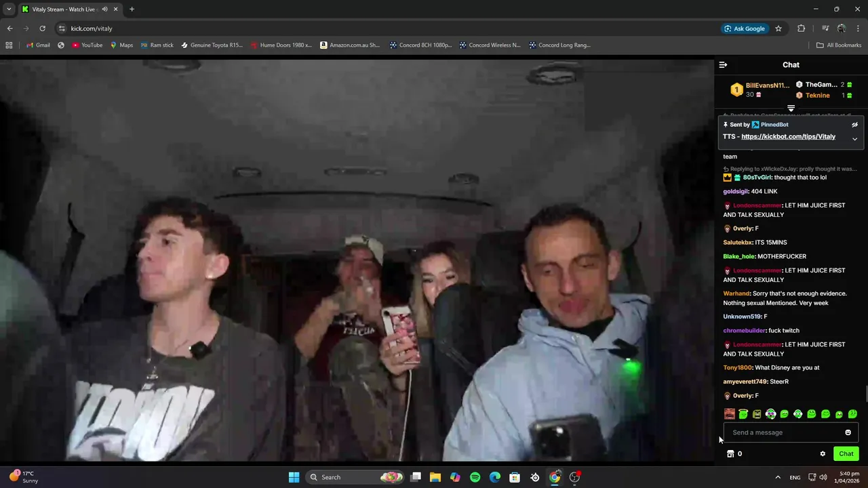Click the green Chat send button
Image resolution: width=868 pixels, height=488 pixels.
click(x=846, y=454)
